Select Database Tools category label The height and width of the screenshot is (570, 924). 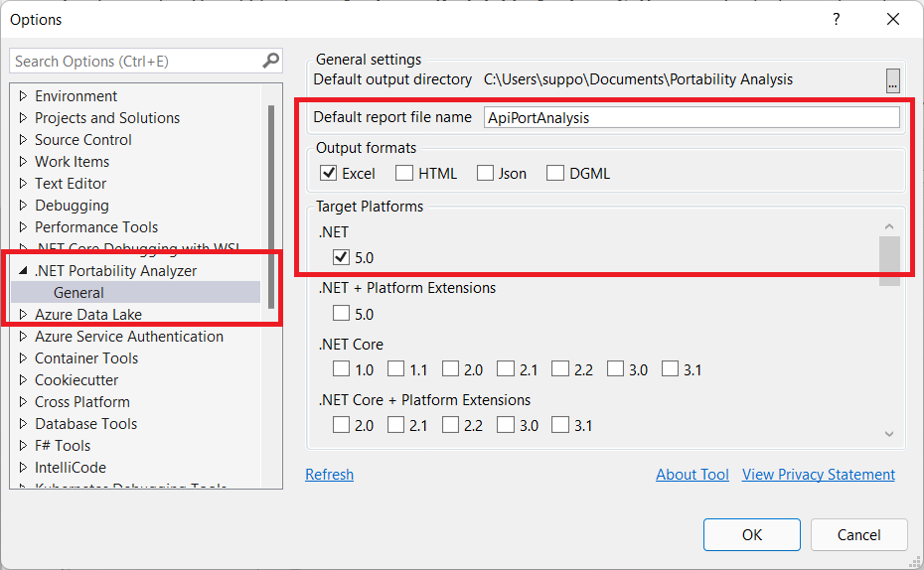pos(86,423)
